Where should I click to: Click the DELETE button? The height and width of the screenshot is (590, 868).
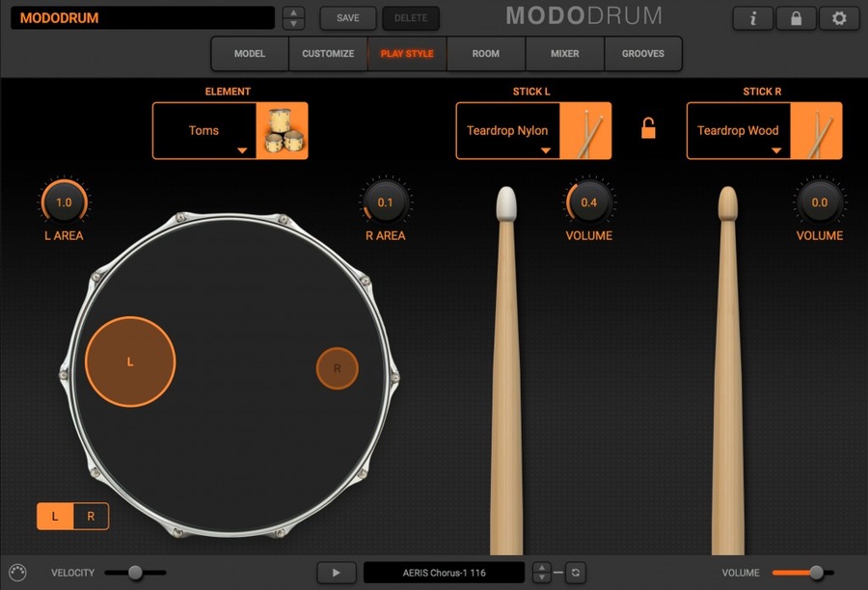411,17
